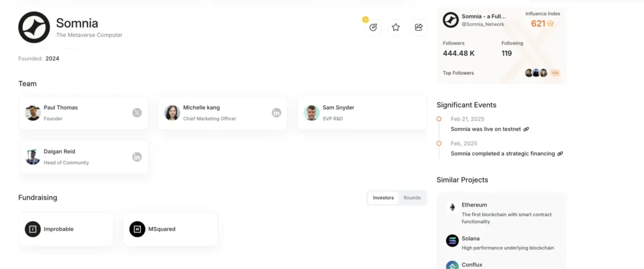The image size is (644, 269).
Task: Open the @Somnia_Network Twitter handle
Action: pos(482,24)
